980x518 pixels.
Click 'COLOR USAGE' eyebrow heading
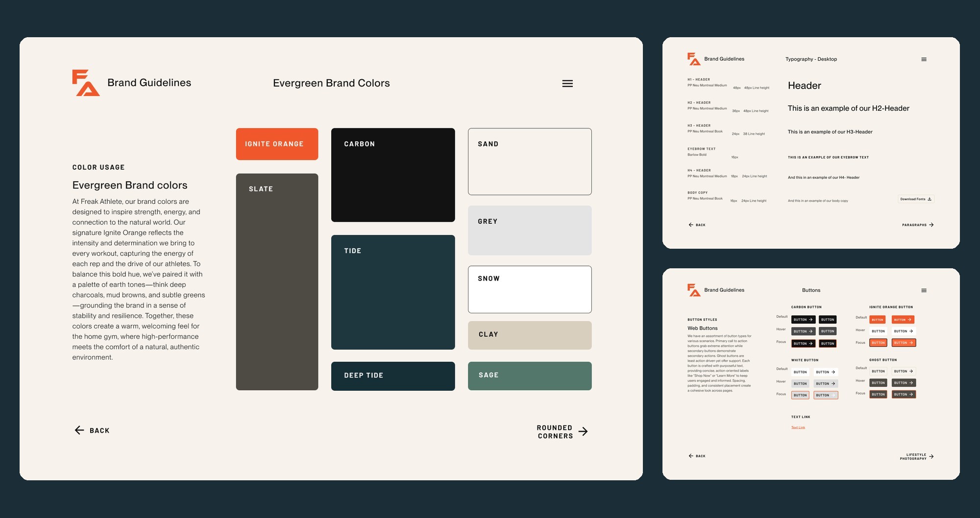pos(98,167)
